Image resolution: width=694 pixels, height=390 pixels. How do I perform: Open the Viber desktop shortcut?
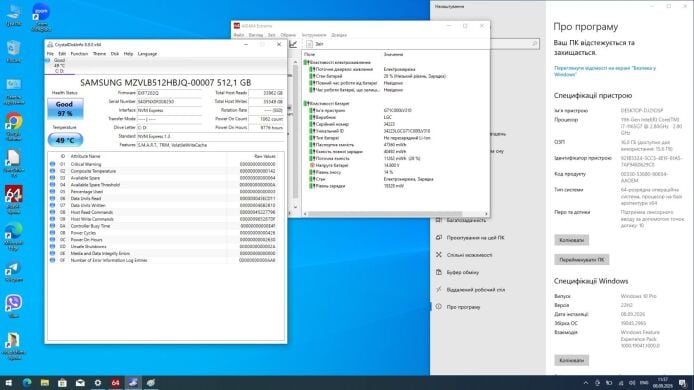[x=14, y=306]
